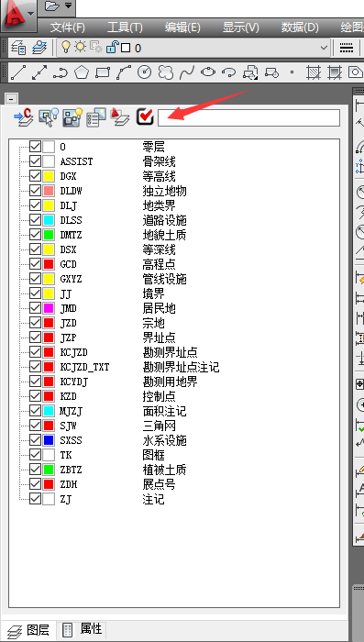Click the red checkmark icon beside search box

pyautogui.click(x=145, y=117)
